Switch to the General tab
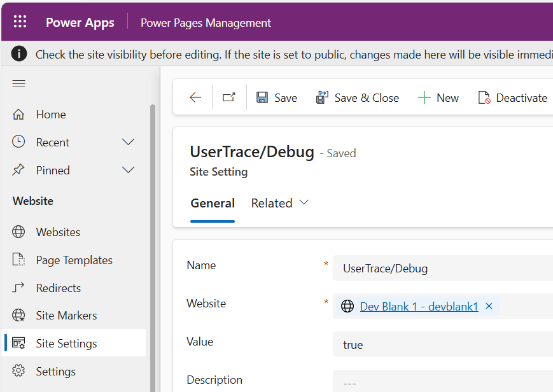This screenshot has width=553, height=392. pyautogui.click(x=213, y=203)
